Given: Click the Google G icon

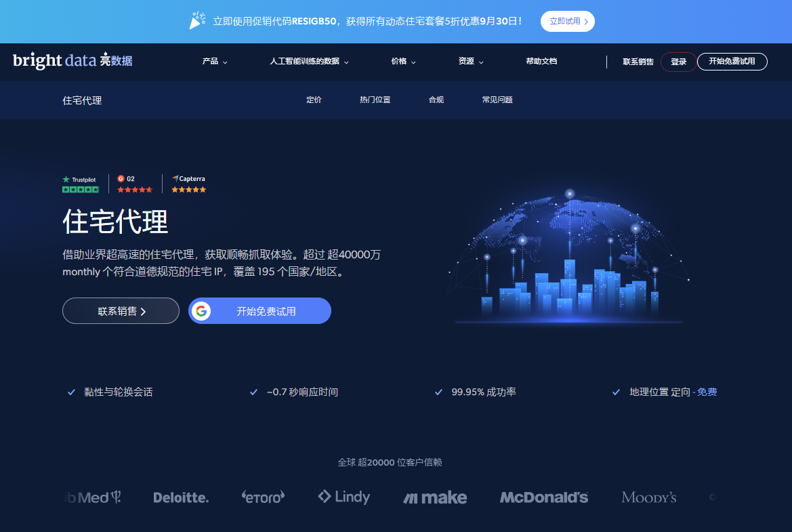Looking at the screenshot, I should [x=201, y=310].
